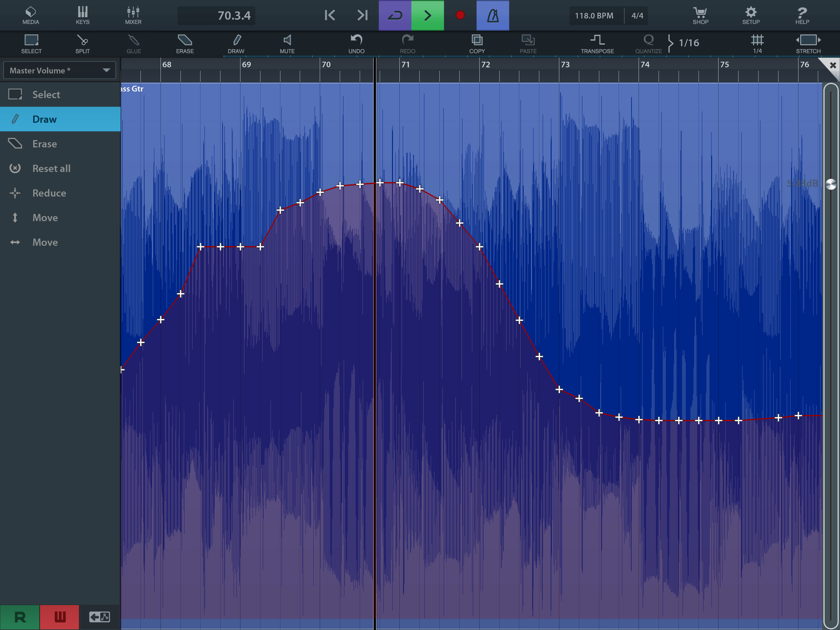840x630 pixels.
Task: Open the Mixer view
Action: tap(133, 15)
